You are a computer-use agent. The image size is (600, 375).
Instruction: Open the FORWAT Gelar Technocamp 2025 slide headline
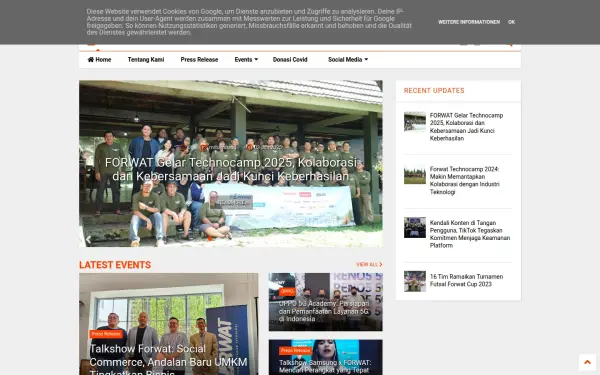[x=231, y=169]
